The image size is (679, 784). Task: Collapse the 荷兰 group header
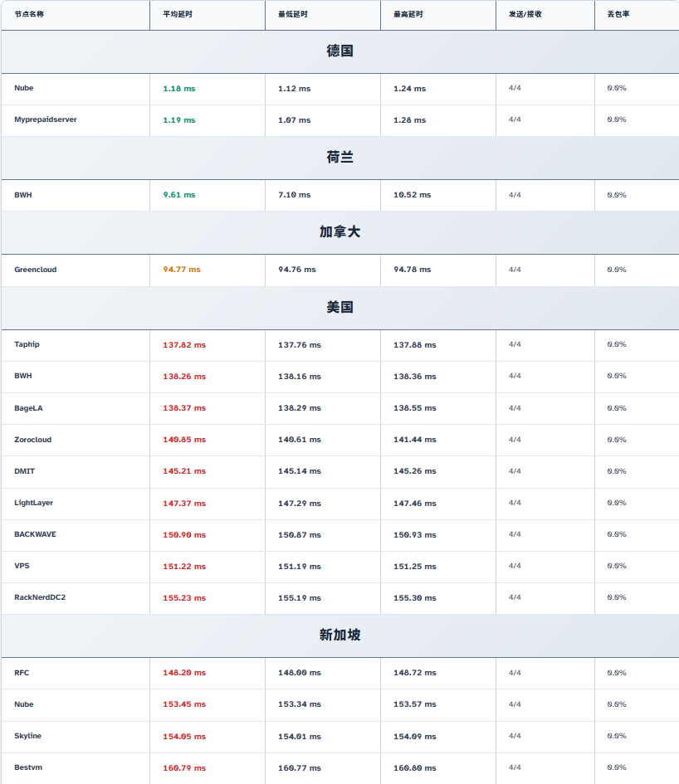[x=339, y=158]
